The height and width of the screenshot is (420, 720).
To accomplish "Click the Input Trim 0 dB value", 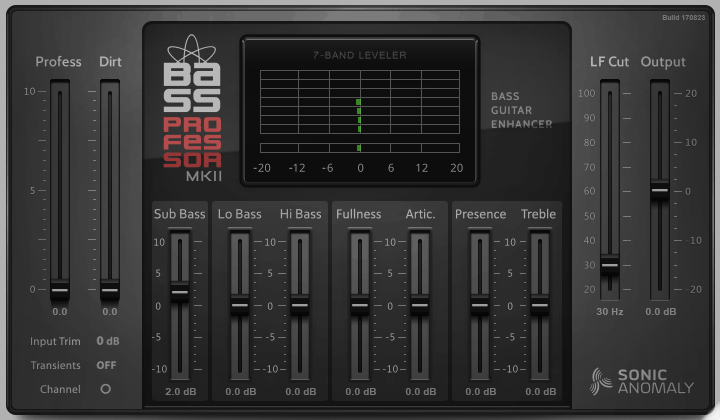I will coord(108,341).
